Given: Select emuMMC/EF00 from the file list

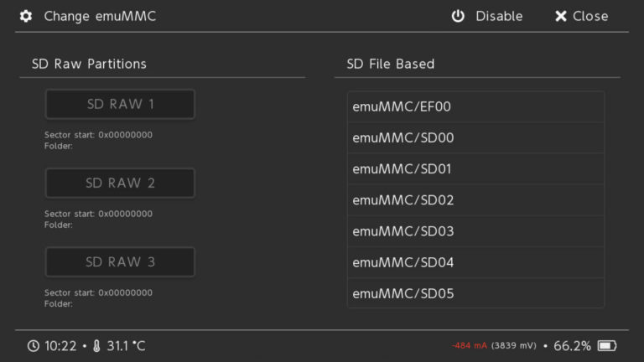Looking at the screenshot, I should tap(475, 107).
